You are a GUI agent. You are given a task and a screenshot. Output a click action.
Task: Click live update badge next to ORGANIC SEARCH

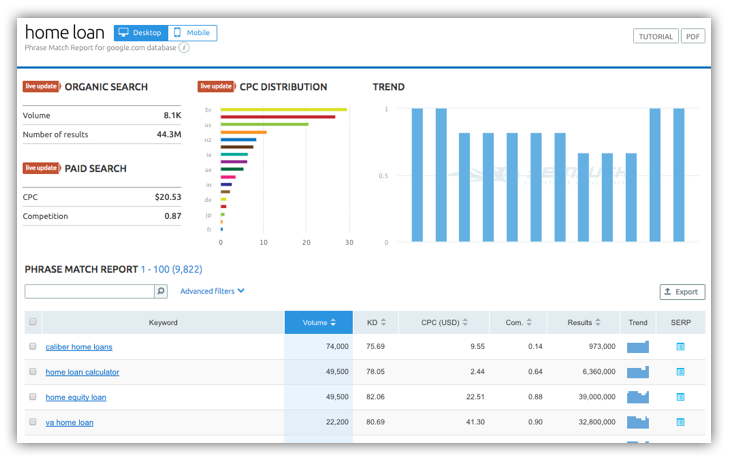(x=41, y=87)
